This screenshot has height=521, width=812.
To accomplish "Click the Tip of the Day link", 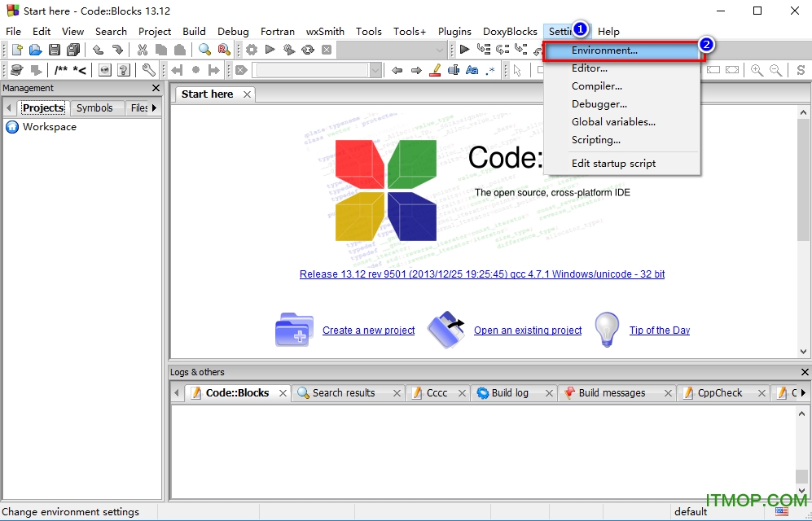I will point(660,331).
